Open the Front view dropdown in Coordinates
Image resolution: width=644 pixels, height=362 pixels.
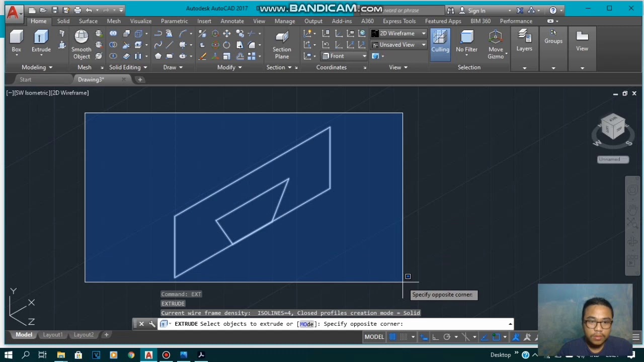coord(344,56)
